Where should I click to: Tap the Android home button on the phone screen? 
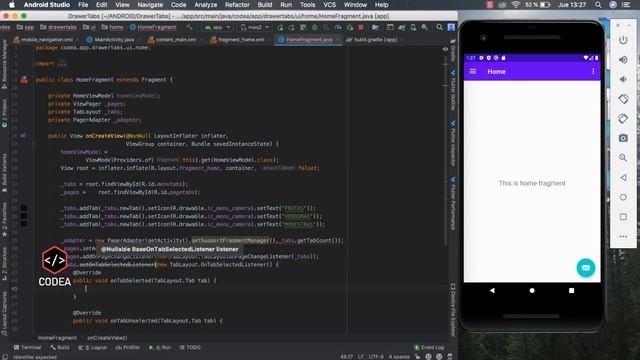532,291
